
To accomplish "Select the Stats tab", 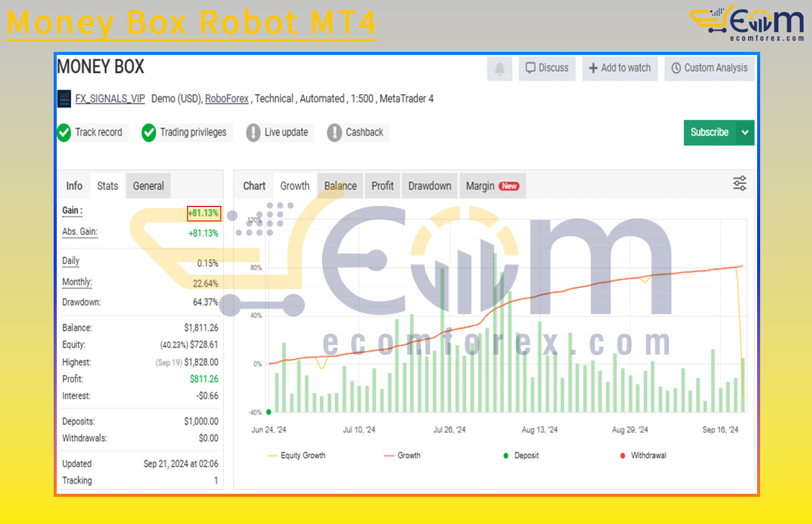I will [x=107, y=186].
